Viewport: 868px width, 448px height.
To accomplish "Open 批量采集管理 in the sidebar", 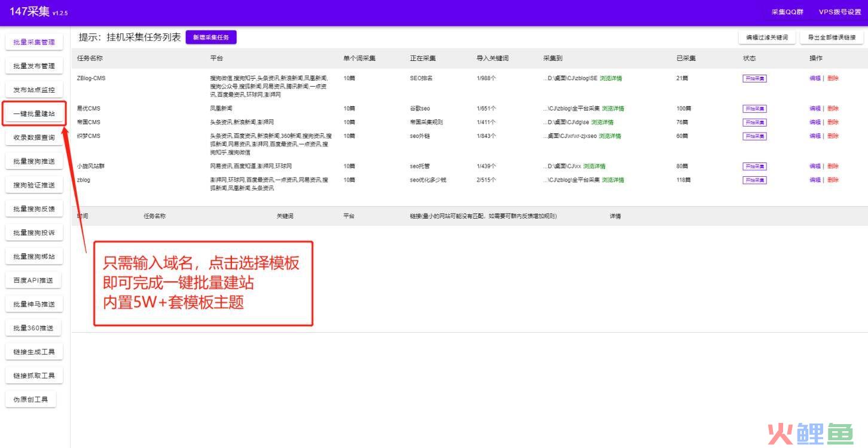I will [x=34, y=42].
